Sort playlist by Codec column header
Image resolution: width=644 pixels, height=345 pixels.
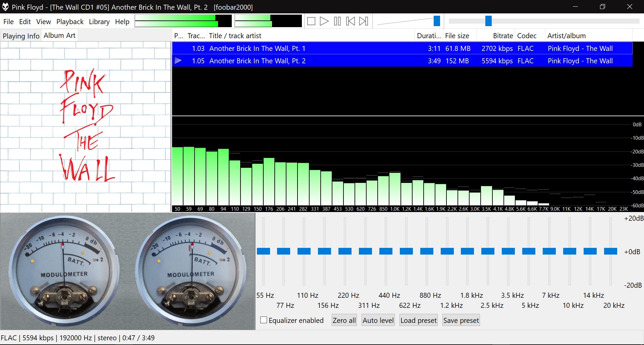[x=530, y=36]
